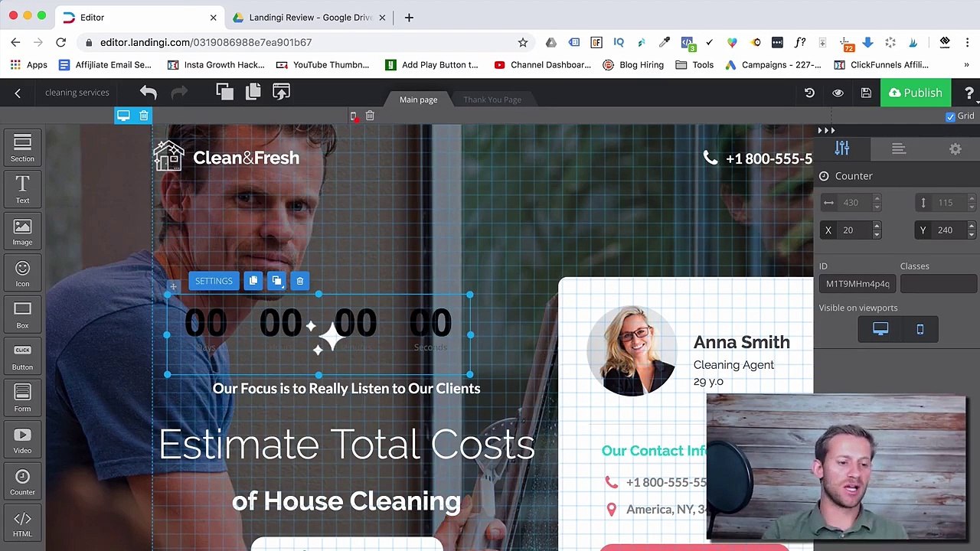Toggle desktop viewport visibility

880,329
